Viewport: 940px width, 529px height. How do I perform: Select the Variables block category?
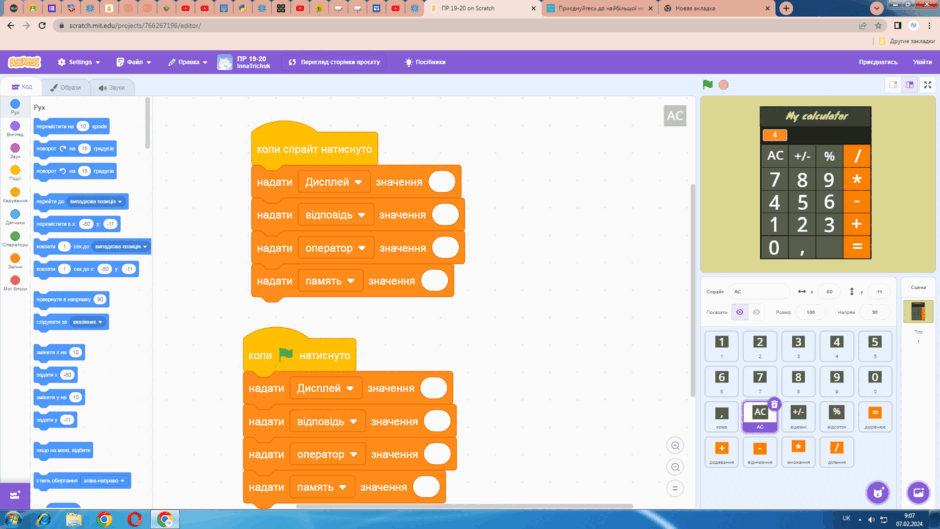click(x=15, y=262)
